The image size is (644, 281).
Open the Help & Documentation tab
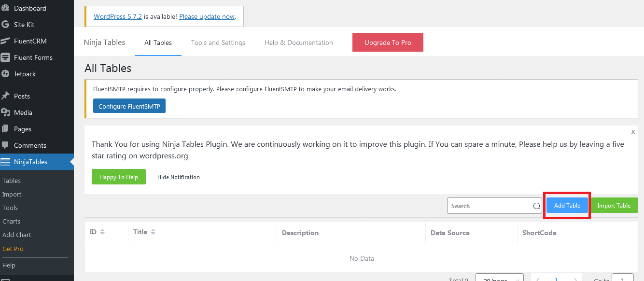pyautogui.click(x=298, y=42)
